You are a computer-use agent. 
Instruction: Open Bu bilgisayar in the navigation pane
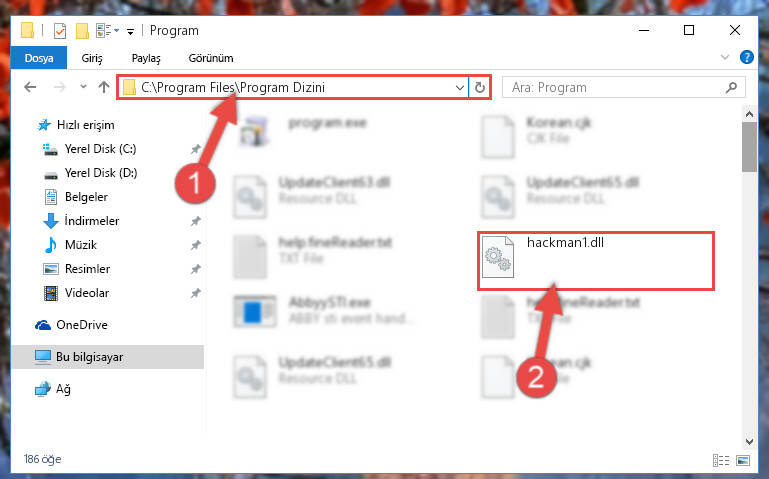coord(107,357)
